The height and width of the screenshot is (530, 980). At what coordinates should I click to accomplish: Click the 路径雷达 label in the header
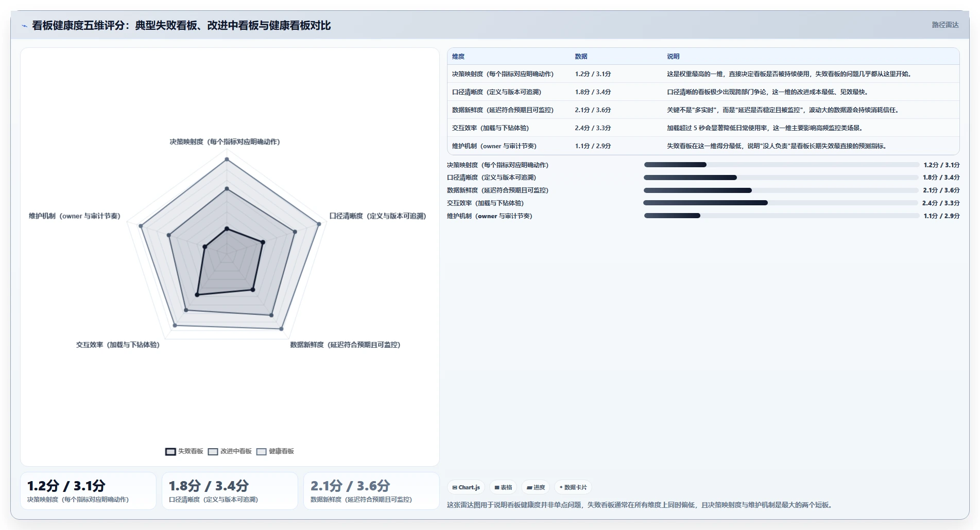point(945,25)
